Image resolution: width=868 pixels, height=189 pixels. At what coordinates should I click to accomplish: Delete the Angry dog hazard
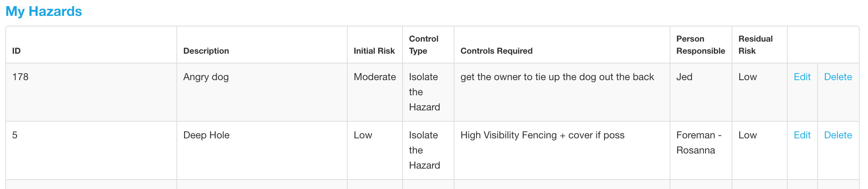(838, 77)
